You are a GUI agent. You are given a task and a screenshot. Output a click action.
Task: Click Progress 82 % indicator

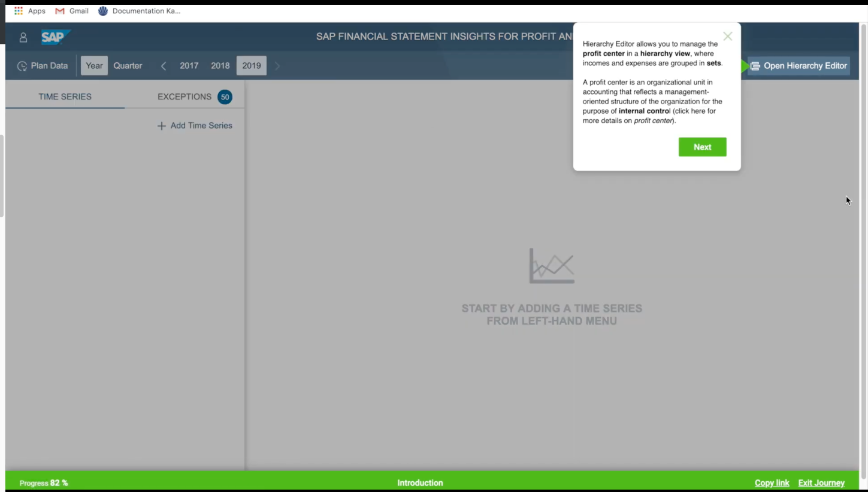(44, 483)
